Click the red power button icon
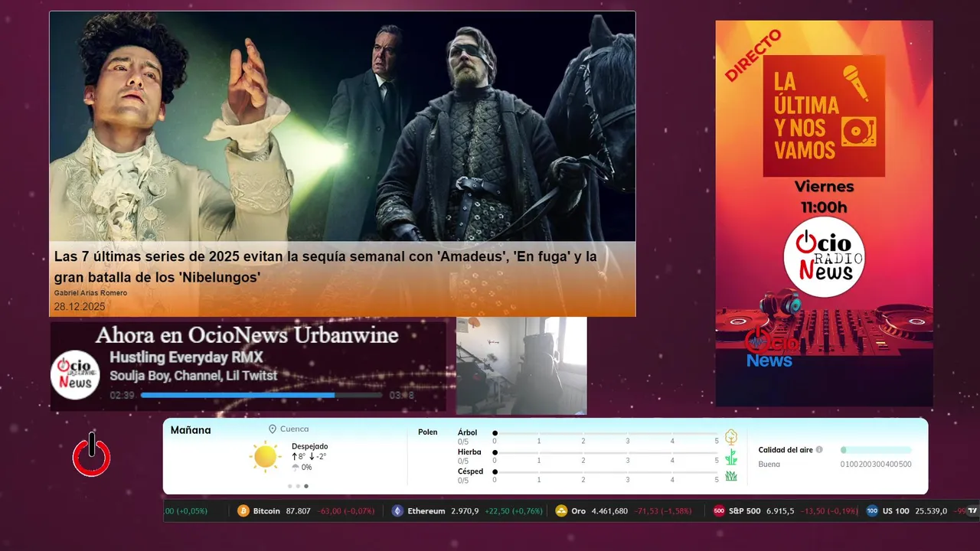The height and width of the screenshot is (551, 980). [92, 455]
